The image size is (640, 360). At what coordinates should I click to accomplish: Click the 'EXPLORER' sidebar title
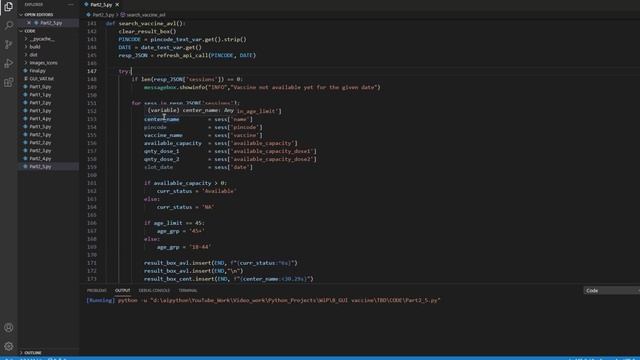coord(34,4)
